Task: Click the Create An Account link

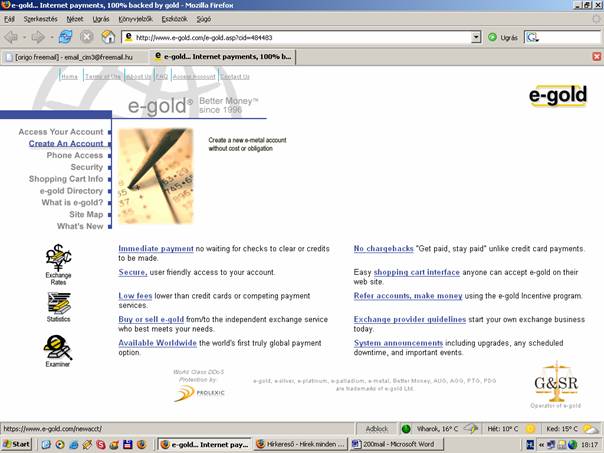Action: (65, 144)
